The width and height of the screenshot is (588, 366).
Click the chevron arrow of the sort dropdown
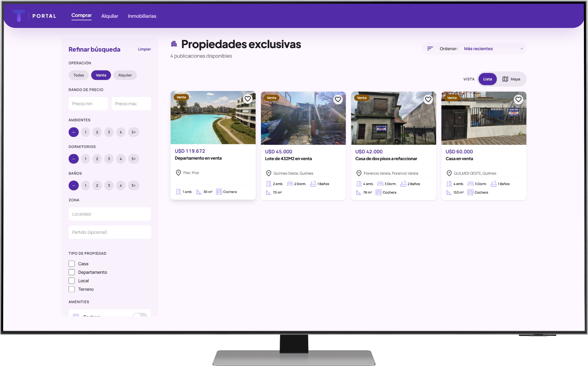pyautogui.click(x=522, y=49)
